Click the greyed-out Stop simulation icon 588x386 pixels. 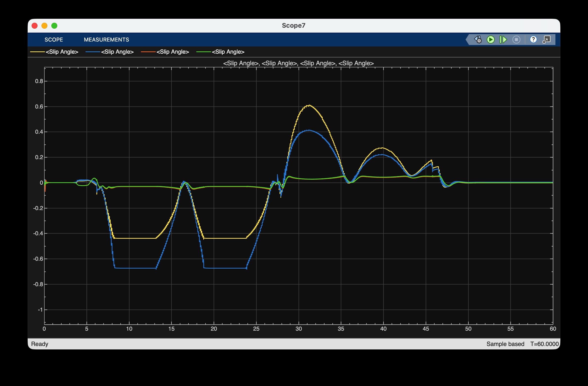pyautogui.click(x=516, y=40)
